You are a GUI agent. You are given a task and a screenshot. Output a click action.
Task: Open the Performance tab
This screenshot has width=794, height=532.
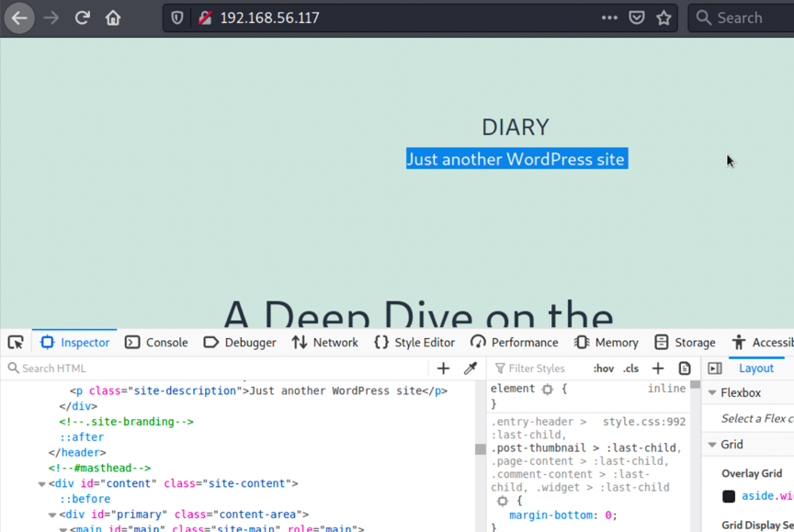pos(515,343)
